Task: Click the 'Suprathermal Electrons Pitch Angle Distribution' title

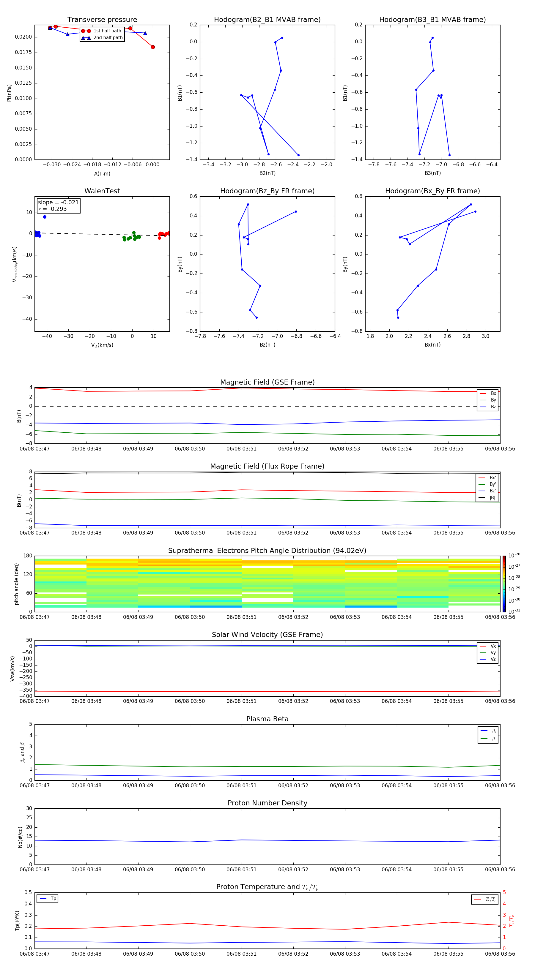Action: tap(267, 551)
